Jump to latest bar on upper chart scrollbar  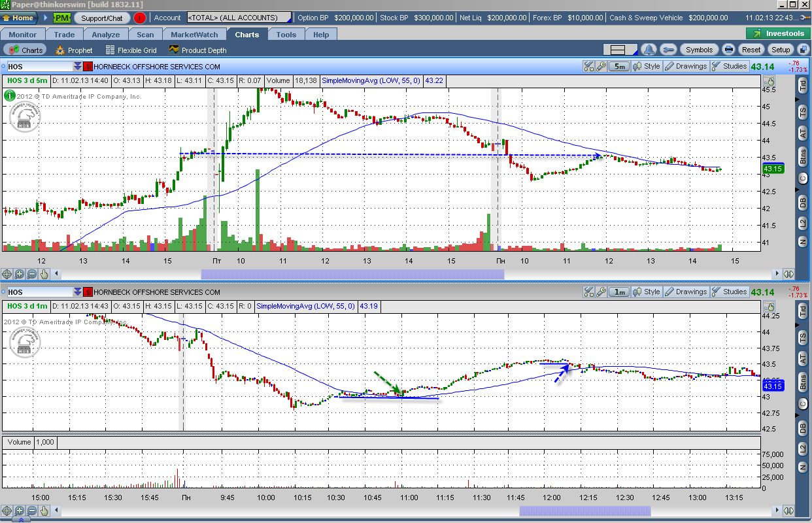click(788, 274)
